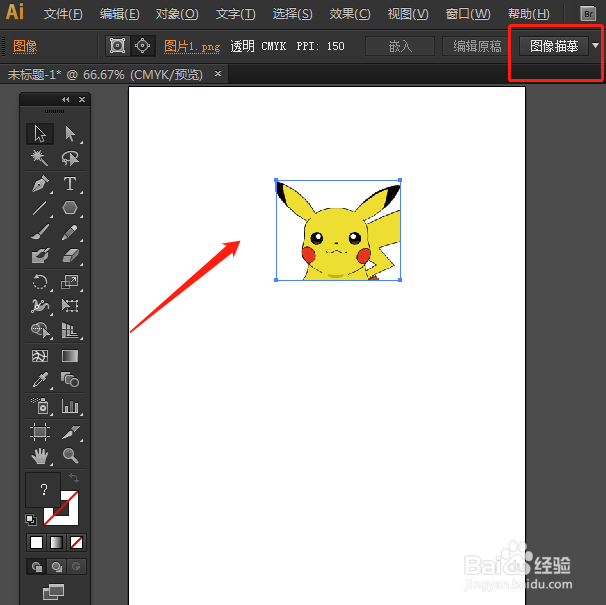Apply solid Color fill mode button
The height and width of the screenshot is (605, 606).
36,542
